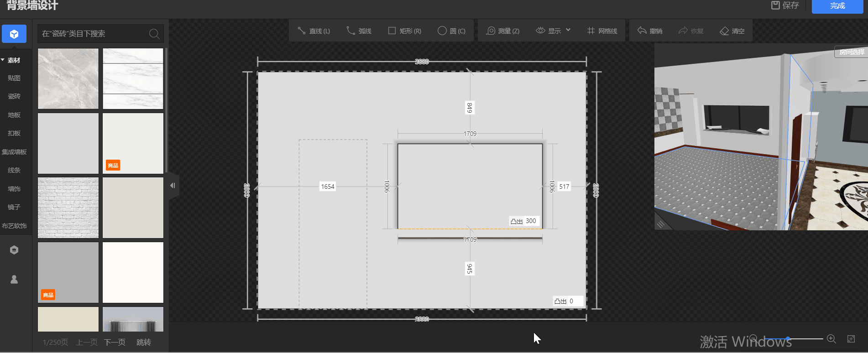Click the clear (清空) eraser icon

(724, 31)
